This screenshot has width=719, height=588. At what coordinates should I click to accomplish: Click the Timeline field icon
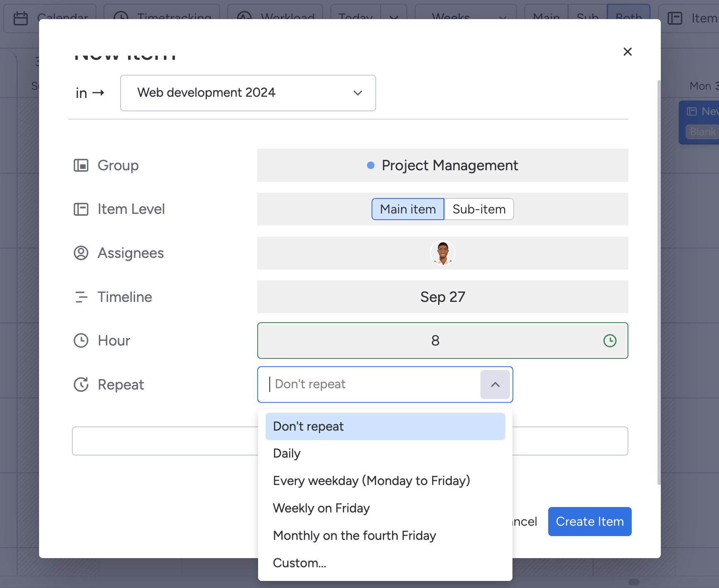81,297
